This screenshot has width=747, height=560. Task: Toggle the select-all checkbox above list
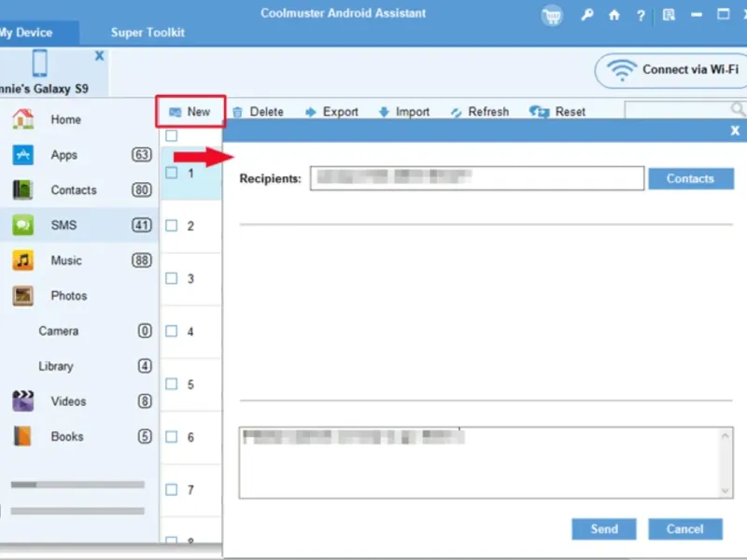tap(172, 135)
